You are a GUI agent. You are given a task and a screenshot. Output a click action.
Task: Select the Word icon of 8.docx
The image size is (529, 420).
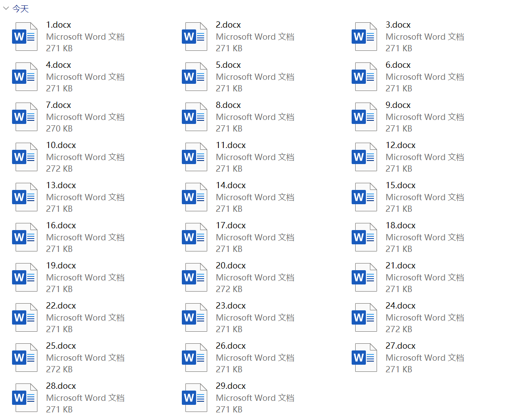pos(194,117)
